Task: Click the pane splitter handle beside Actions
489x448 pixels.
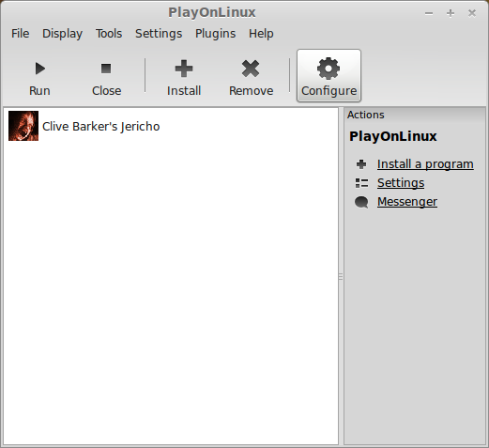Action: click(341, 277)
